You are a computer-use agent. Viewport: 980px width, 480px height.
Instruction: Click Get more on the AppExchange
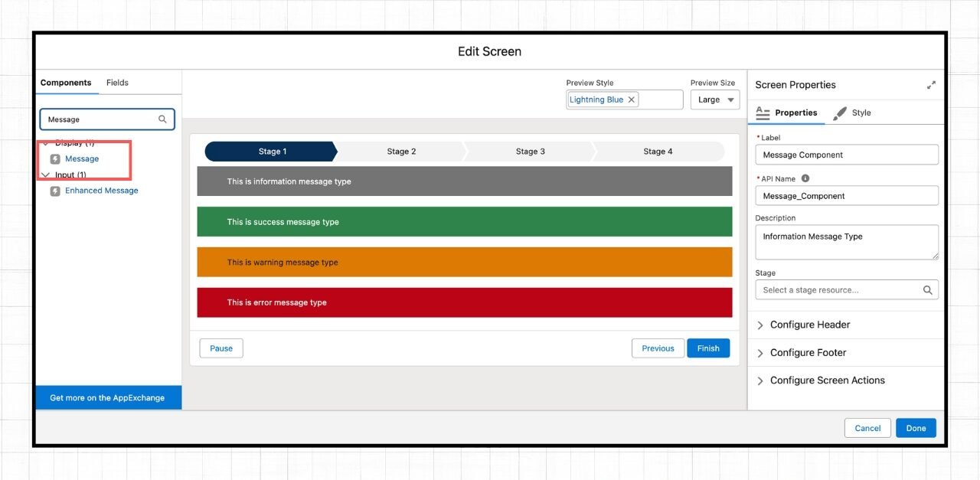point(107,398)
